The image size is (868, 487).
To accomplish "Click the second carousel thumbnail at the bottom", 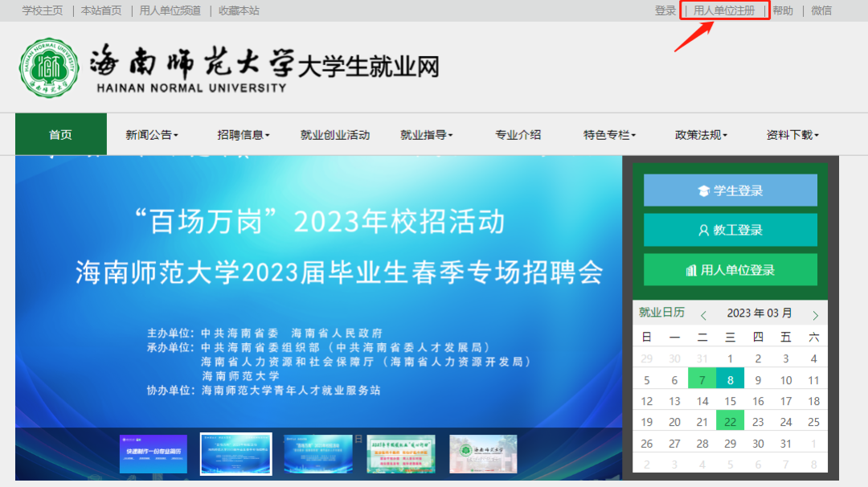I will pos(235,454).
